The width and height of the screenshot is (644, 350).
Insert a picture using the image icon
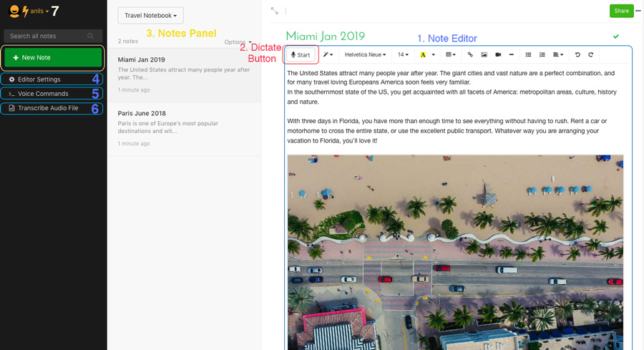click(484, 54)
